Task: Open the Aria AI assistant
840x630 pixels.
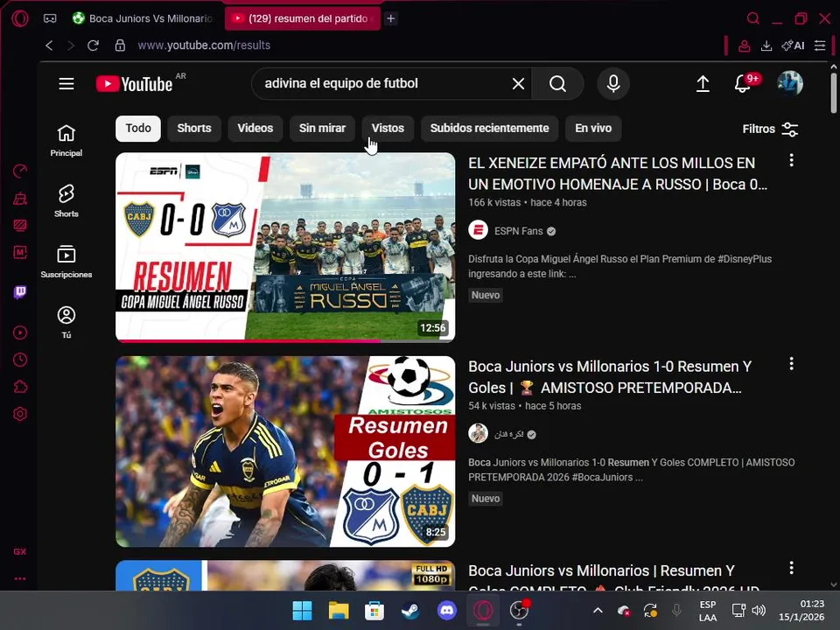Action: [x=793, y=46]
